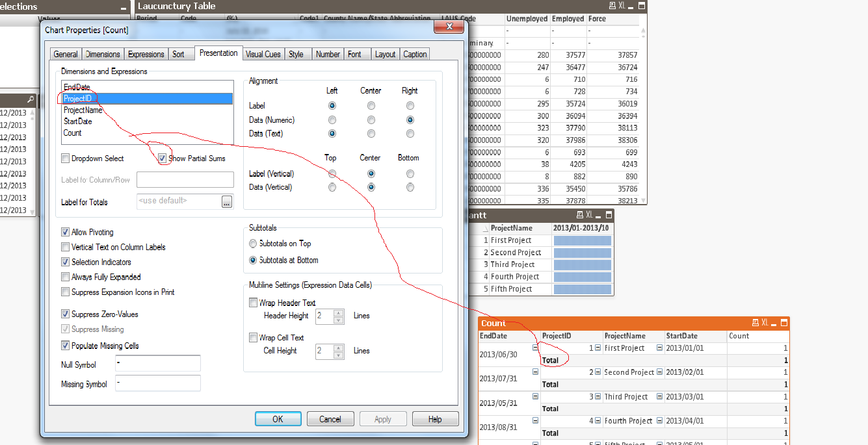Toggle Suppress Zero-Values checkbox

(65, 314)
